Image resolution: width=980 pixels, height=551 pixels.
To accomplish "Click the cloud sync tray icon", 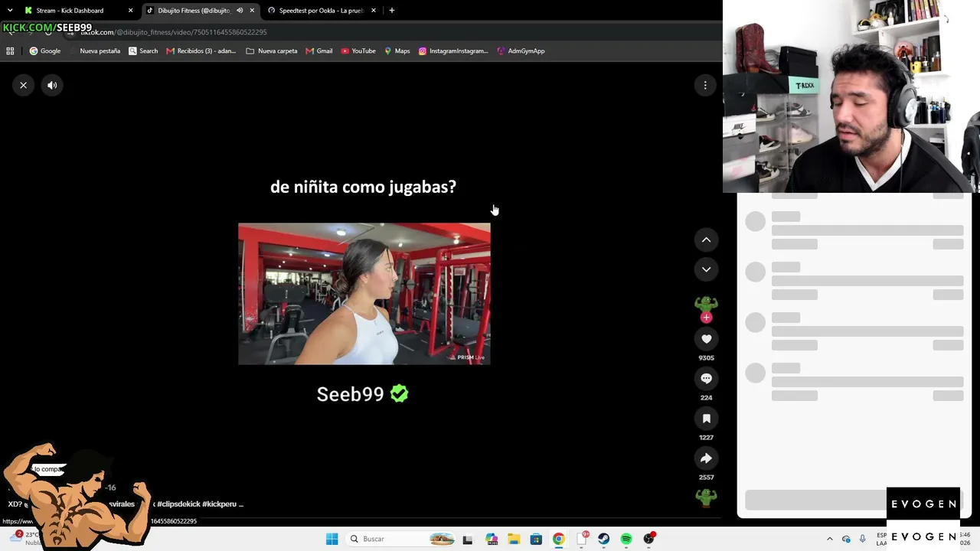I will pos(846,539).
